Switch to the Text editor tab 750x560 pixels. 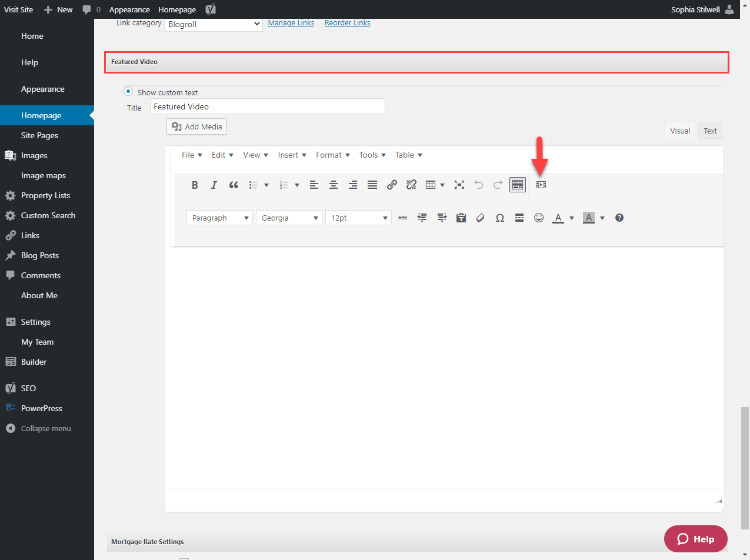click(710, 131)
